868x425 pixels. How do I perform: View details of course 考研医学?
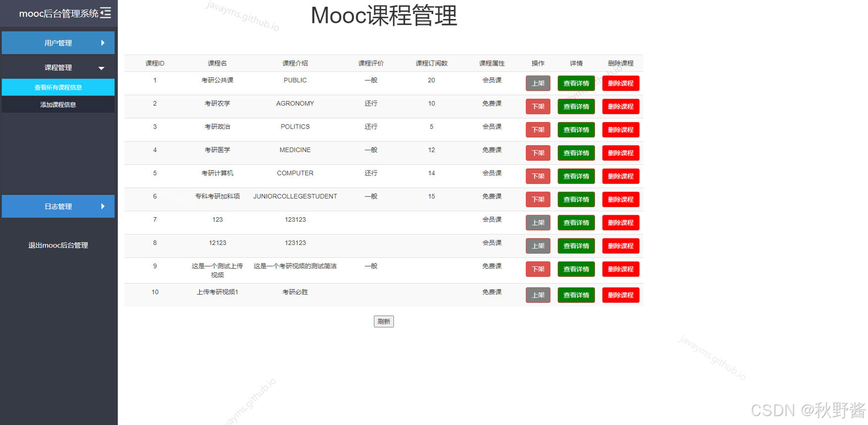(576, 153)
